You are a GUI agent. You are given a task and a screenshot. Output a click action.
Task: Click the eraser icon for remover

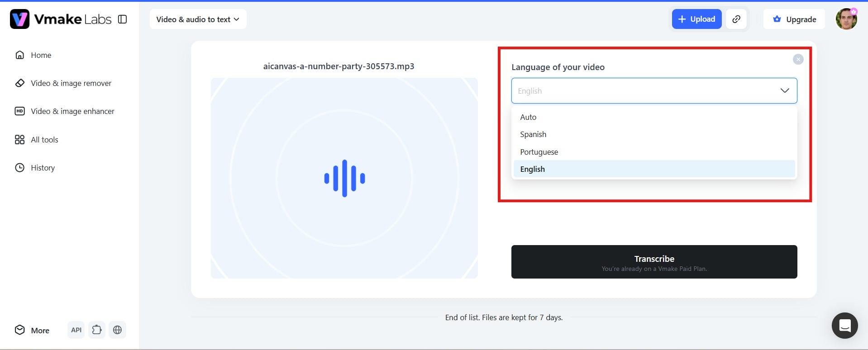[20, 83]
